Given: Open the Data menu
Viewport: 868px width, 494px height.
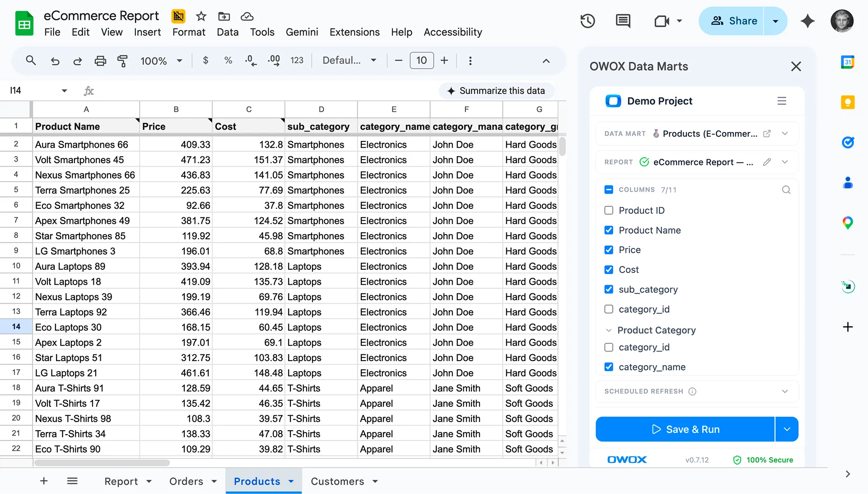Looking at the screenshot, I should click(x=227, y=32).
